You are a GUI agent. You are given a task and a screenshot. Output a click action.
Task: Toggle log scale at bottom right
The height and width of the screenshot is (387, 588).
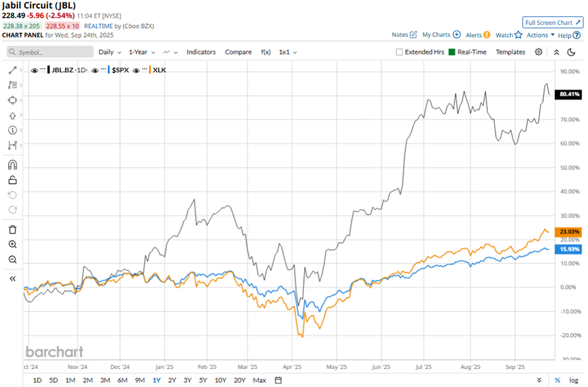(x=574, y=380)
